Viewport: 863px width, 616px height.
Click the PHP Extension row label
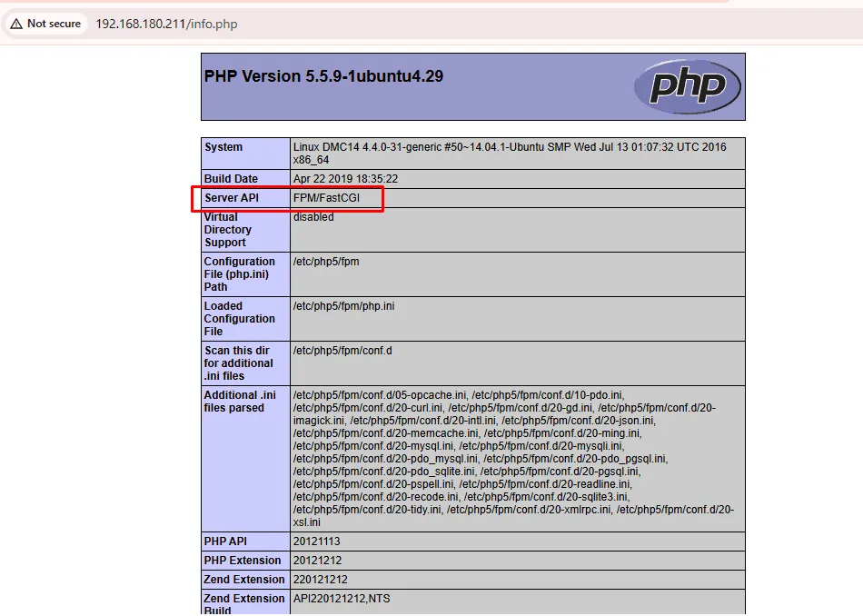click(243, 561)
